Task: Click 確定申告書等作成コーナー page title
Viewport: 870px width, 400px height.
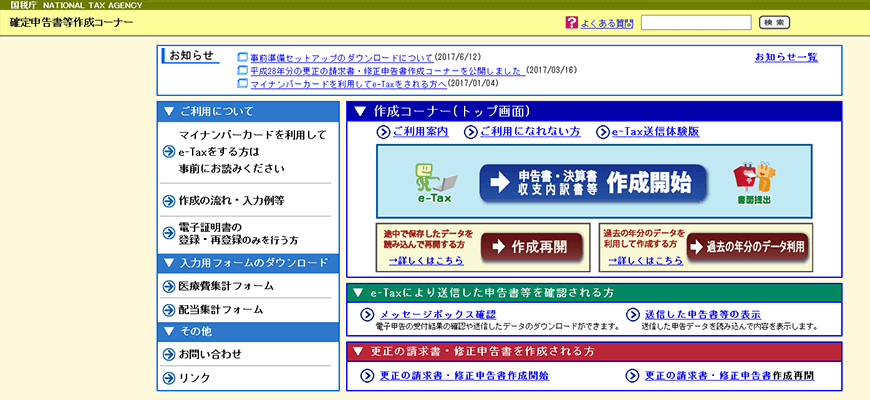Action: point(72,23)
